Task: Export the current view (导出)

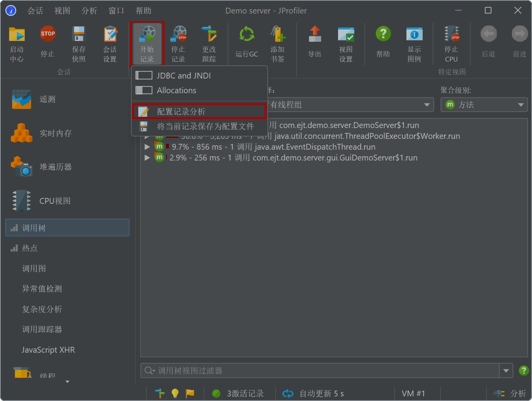Action: coord(315,43)
